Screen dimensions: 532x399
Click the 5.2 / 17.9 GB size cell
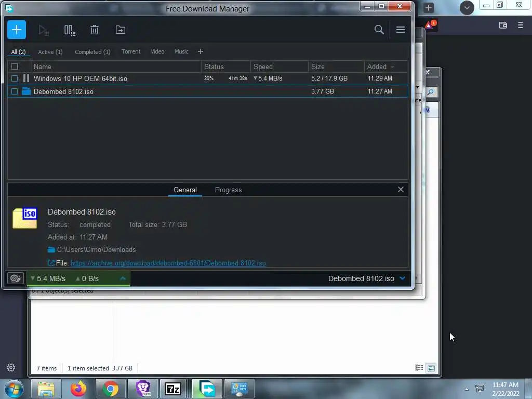pyautogui.click(x=329, y=78)
